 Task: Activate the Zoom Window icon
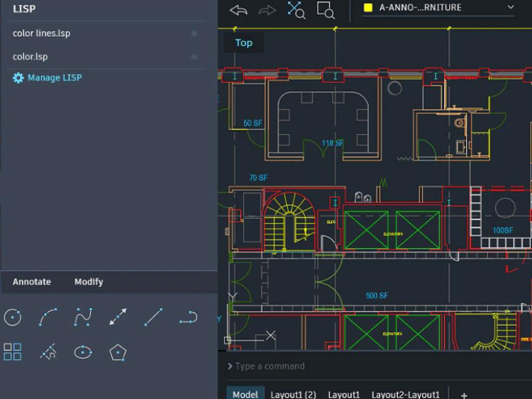(326, 10)
